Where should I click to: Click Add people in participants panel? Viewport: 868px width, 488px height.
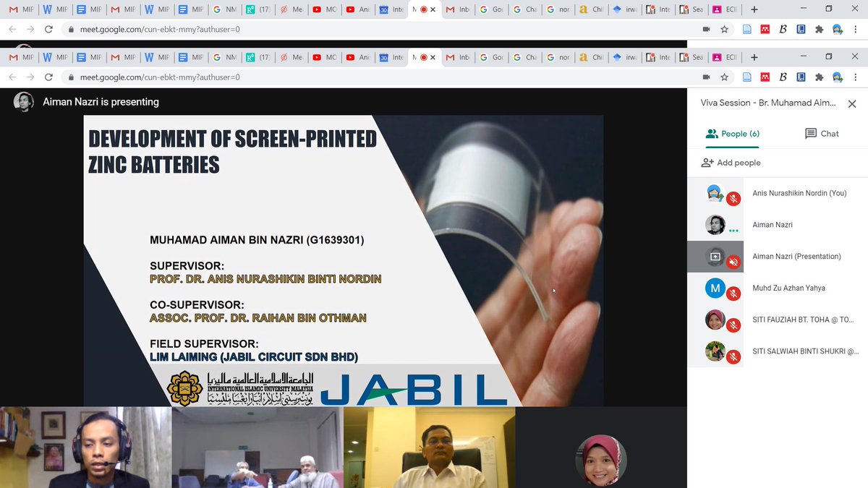[731, 163]
